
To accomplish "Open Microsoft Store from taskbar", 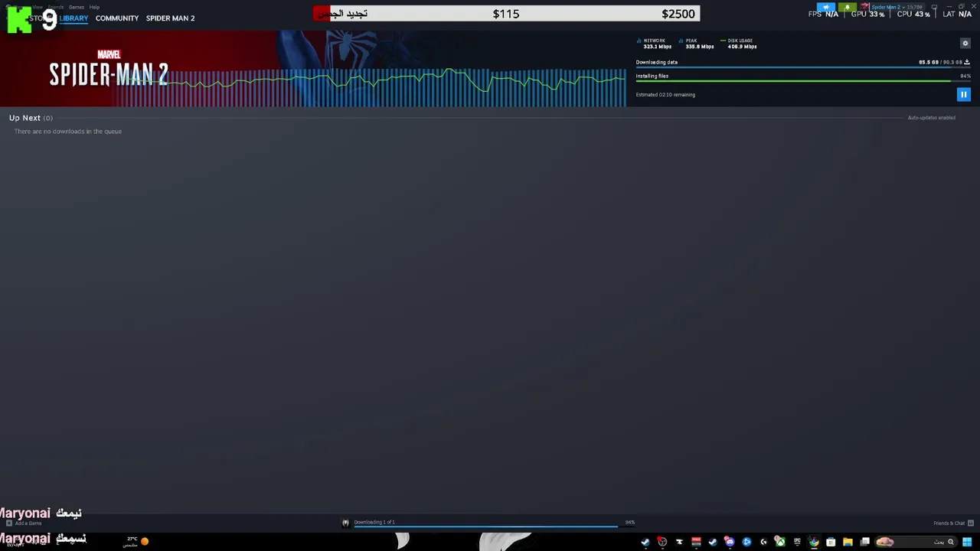I will 831,542.
